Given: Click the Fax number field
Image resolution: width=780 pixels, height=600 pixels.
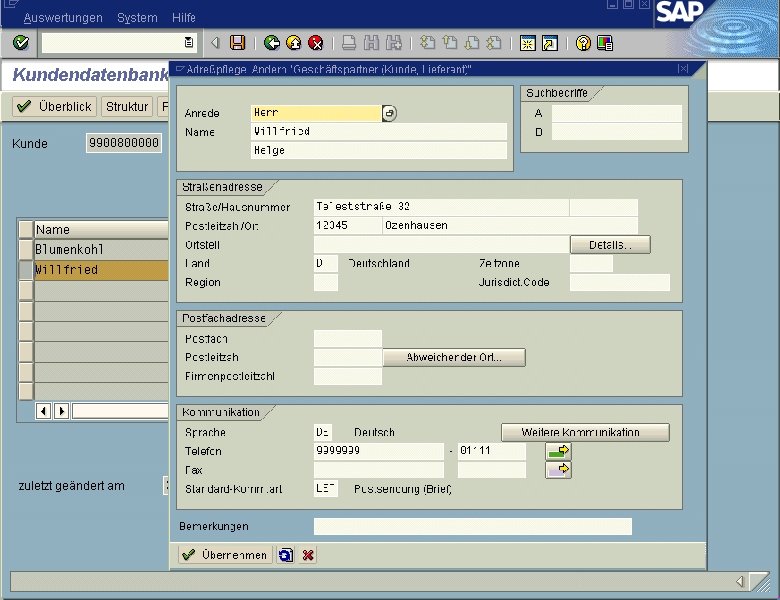Looking at the screenshot, I should click(379, 470).
